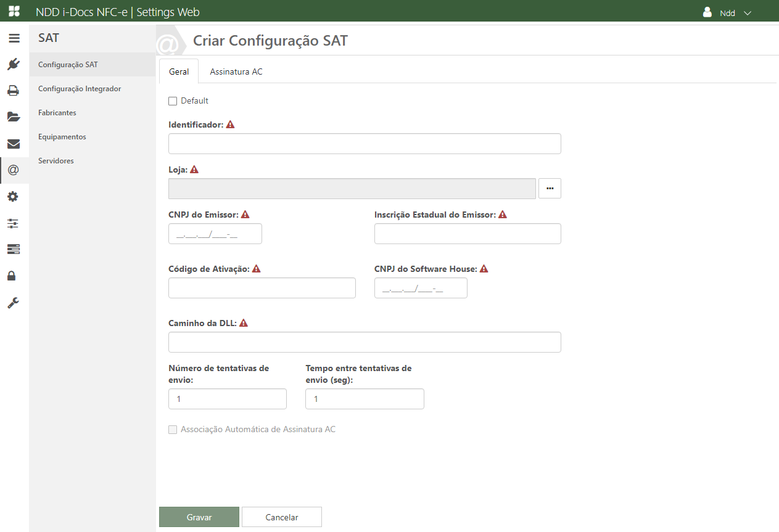This screenshot has width=779, height=532.
Task: Open the printer sidebar icon
Action: tap(14, 91)
